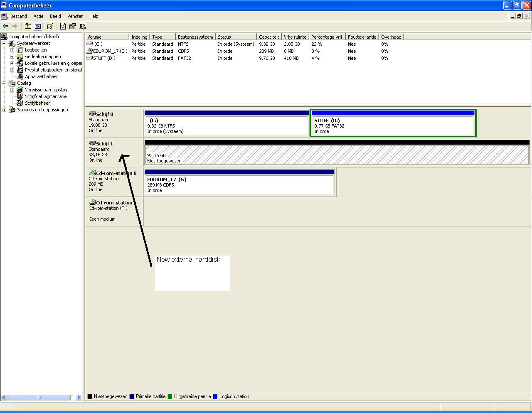Select Computerbeheer (lokaal) root node
Image resolution: width=532 pixels, height=413 pixels.
[x=34, y=37]
